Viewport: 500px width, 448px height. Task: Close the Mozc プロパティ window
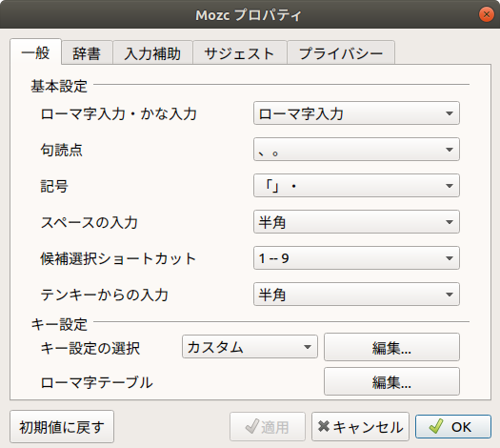(x=487, y=14)
